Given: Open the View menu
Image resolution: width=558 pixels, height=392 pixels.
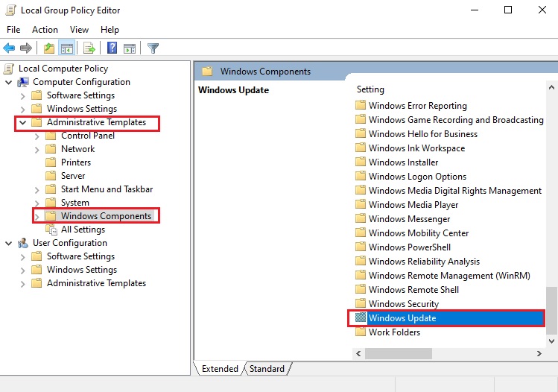Looking at the screenshot, I should 79,30.
